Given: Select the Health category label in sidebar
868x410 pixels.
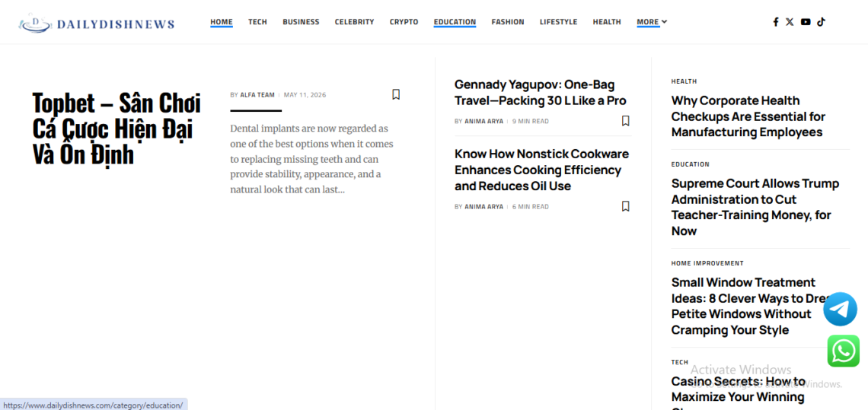Looking at the screenshot, I should click(x=684, y=81).
